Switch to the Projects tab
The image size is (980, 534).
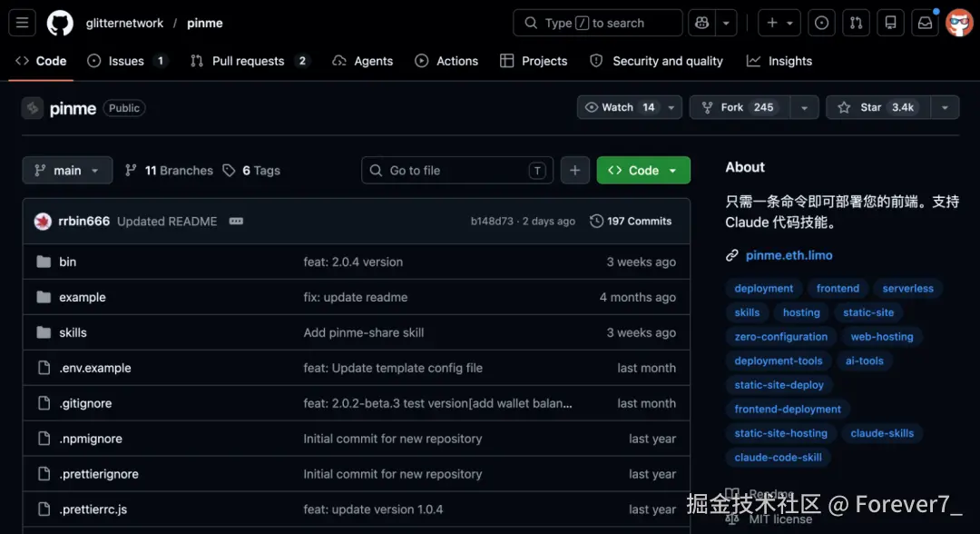pos(534,61)
